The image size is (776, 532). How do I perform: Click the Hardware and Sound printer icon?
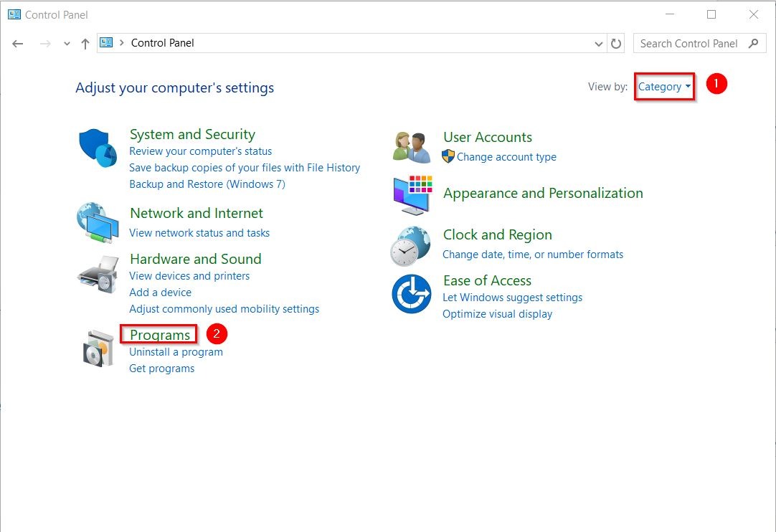tap(98, 273)
